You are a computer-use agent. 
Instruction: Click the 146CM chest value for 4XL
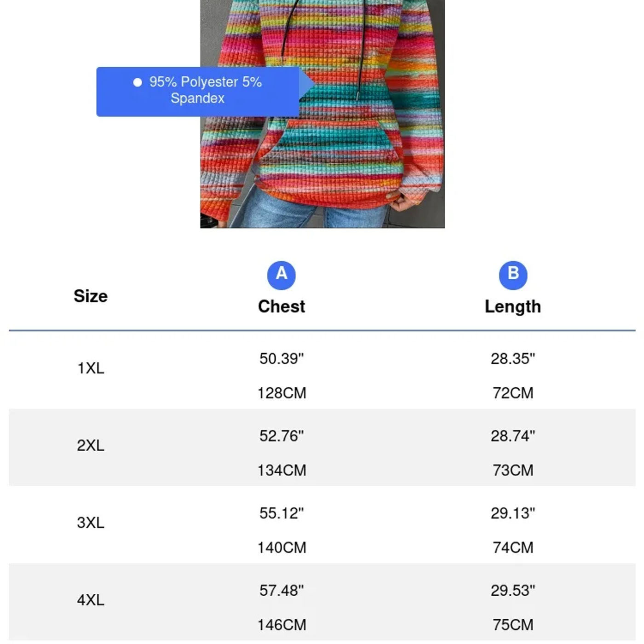282,625
